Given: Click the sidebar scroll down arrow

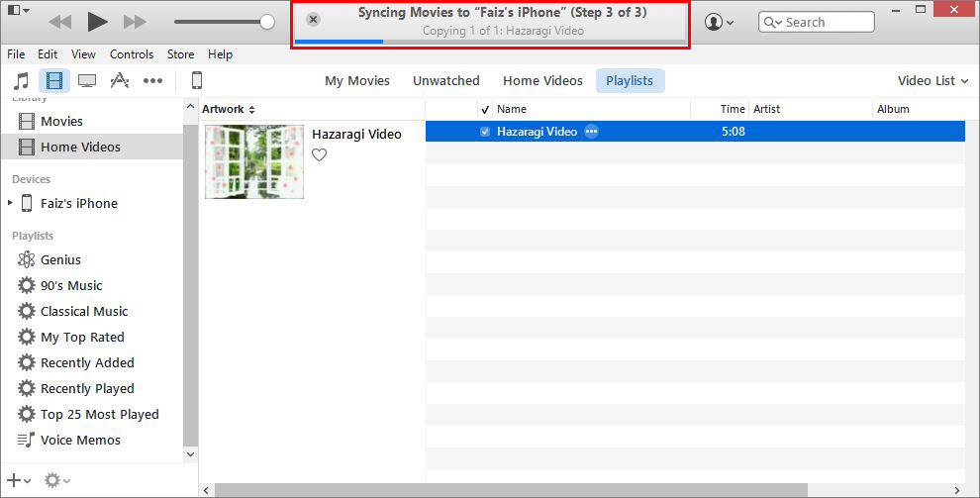Looking at the screenshot, I should [191, 454].
